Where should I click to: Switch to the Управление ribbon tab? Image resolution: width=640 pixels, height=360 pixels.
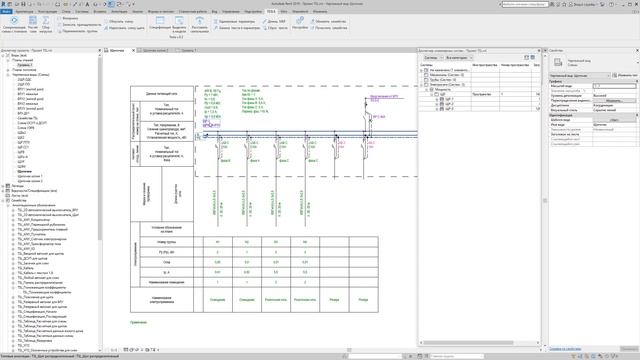[231, 11]
